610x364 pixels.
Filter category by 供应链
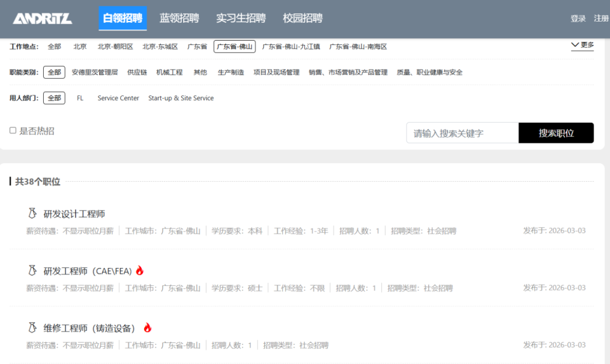(x=137, y=72)
